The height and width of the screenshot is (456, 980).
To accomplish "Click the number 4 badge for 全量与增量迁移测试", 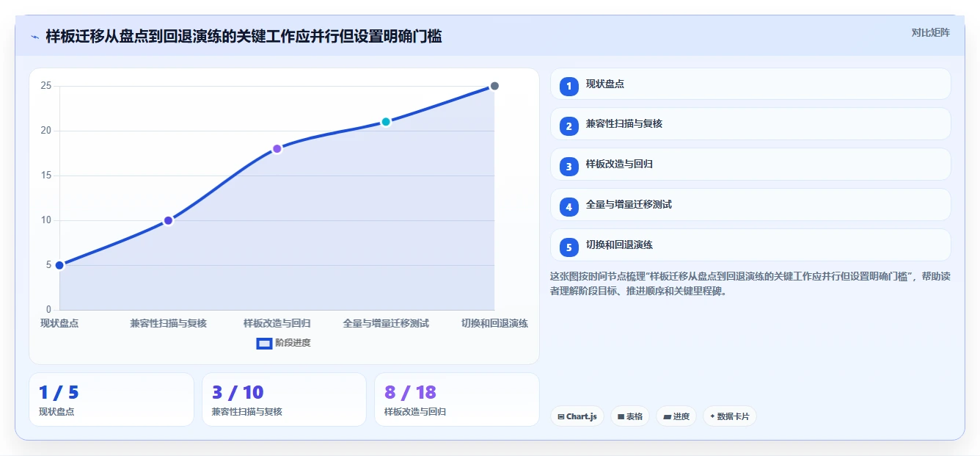I will pyautogui.click(x=568, y=207).
